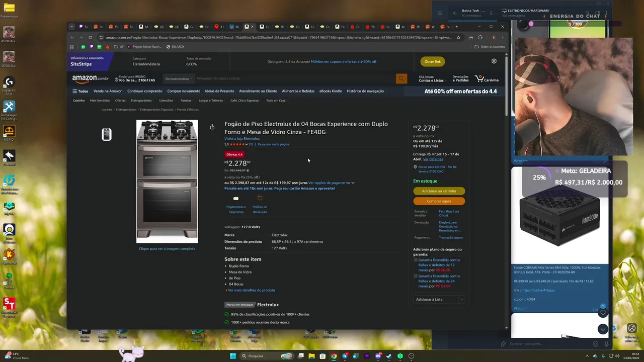Open Eletroportáteis submenu in category bar
The width and height of the screenshot is (644, 362).
(x=142, y=101)
